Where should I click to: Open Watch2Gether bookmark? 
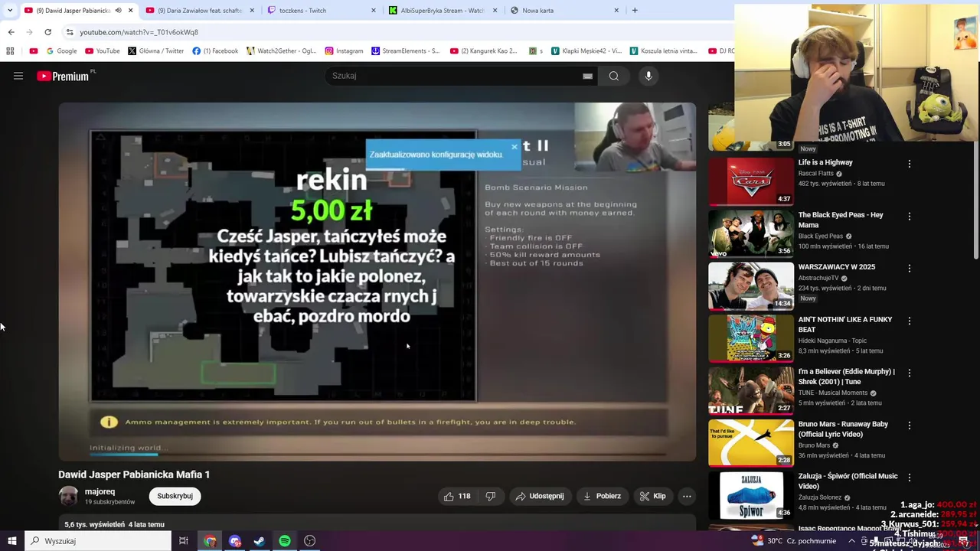(281, 51)
